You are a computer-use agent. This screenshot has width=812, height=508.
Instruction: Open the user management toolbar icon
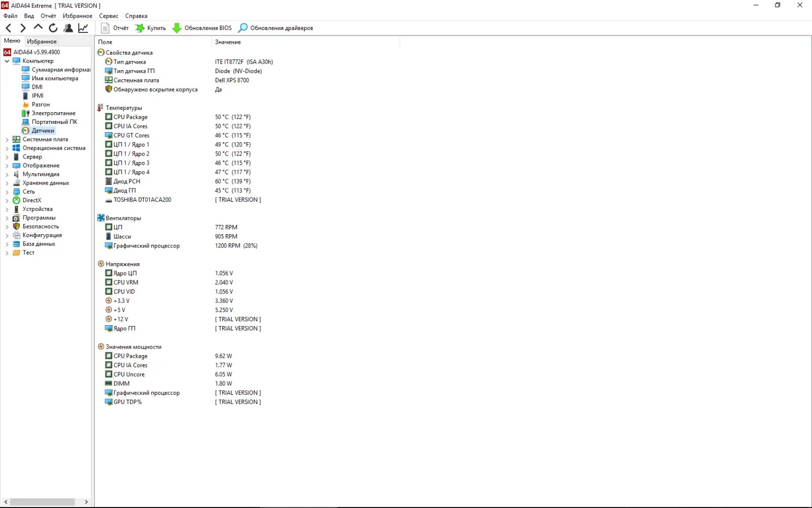coord(68,28)
